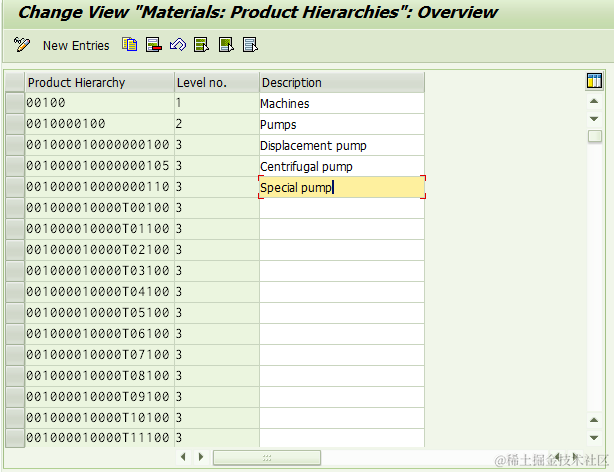This screenshot has width=614, height=472.
Task: Select row selector for 001000010000000100
Action: click(15, 145)
